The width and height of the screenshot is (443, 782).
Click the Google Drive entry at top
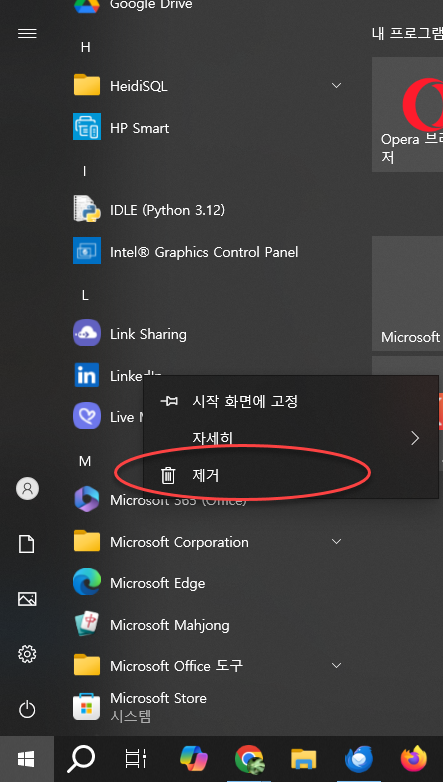151,5
